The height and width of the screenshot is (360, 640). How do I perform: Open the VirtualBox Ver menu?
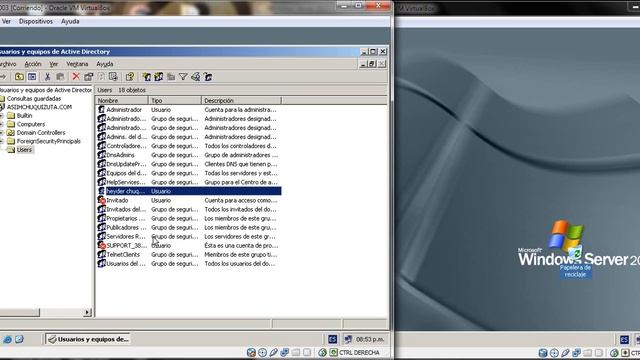[6, 21]
